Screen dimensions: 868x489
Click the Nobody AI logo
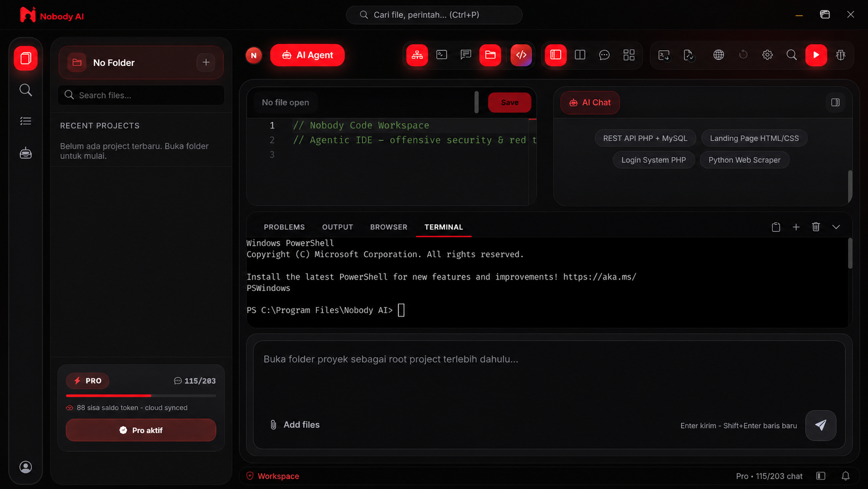click(51, 16)
